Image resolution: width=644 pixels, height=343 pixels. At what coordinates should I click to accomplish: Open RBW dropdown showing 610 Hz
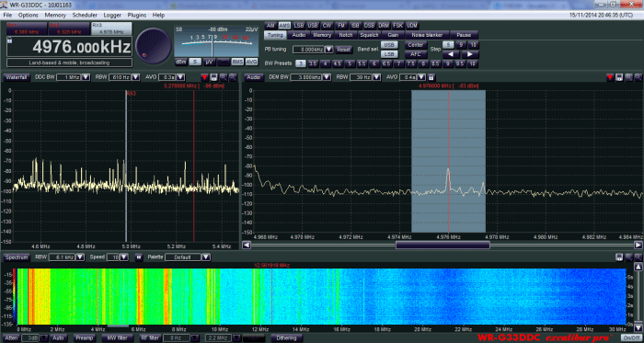click(x=136, y=77)
